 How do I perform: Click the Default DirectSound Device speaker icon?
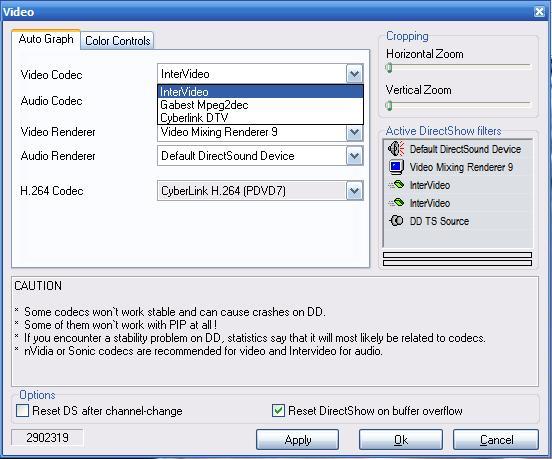[x=396, y=149]
